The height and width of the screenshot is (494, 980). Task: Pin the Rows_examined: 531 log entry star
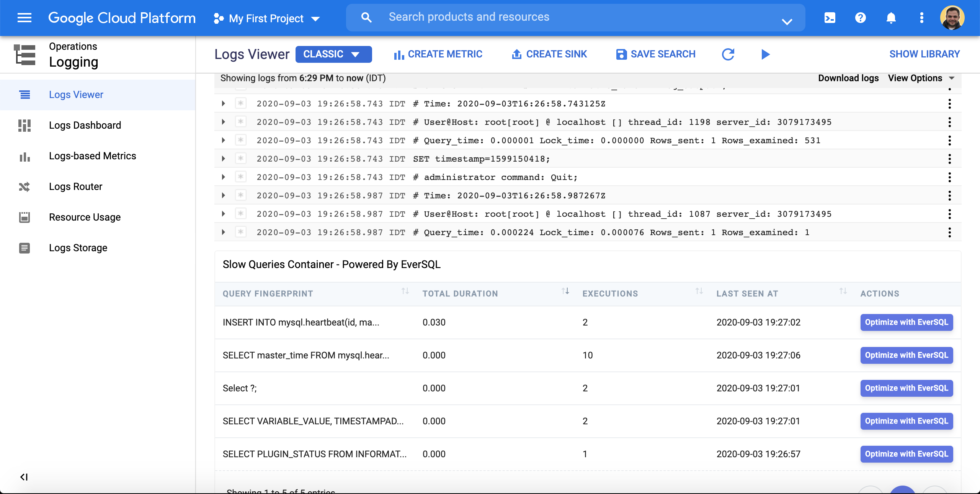(240, 140)
